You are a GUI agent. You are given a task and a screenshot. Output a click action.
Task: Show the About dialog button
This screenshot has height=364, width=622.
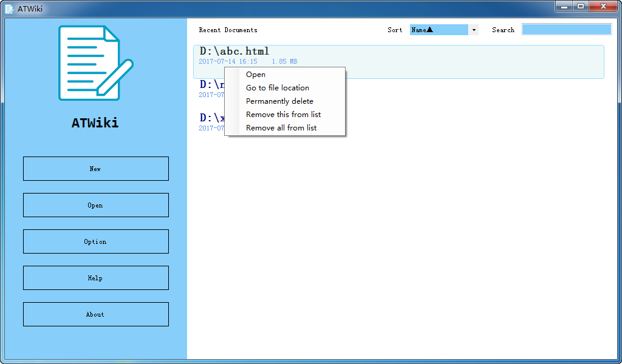[x=96, y=314]
